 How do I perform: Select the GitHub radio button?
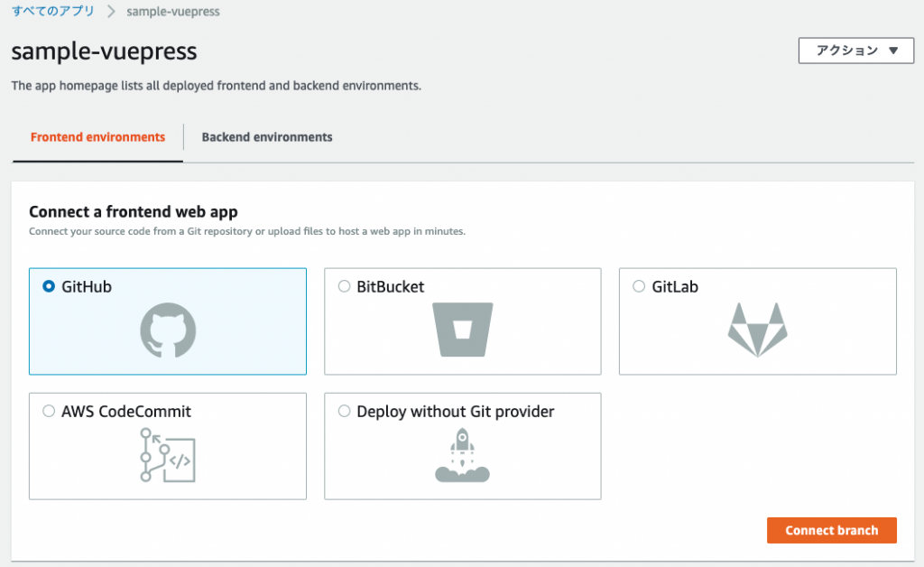(x=49, y=286)
